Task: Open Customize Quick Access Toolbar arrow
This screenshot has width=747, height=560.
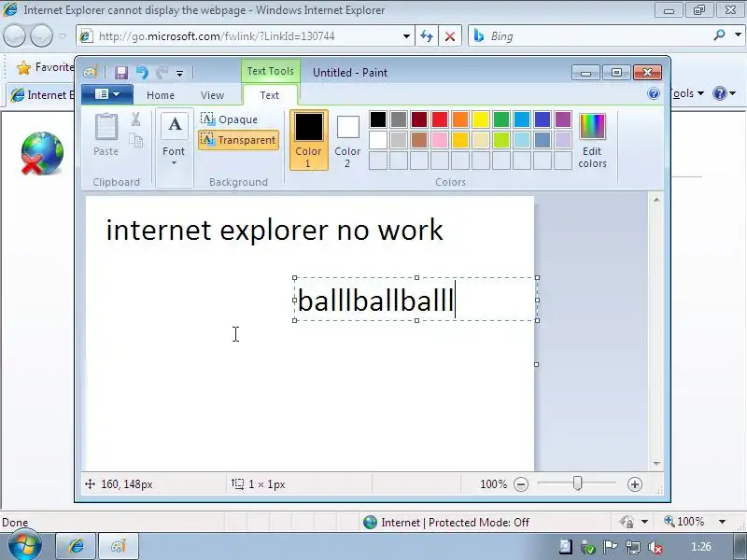Action: pyautogui.click(x=179, y=74)
